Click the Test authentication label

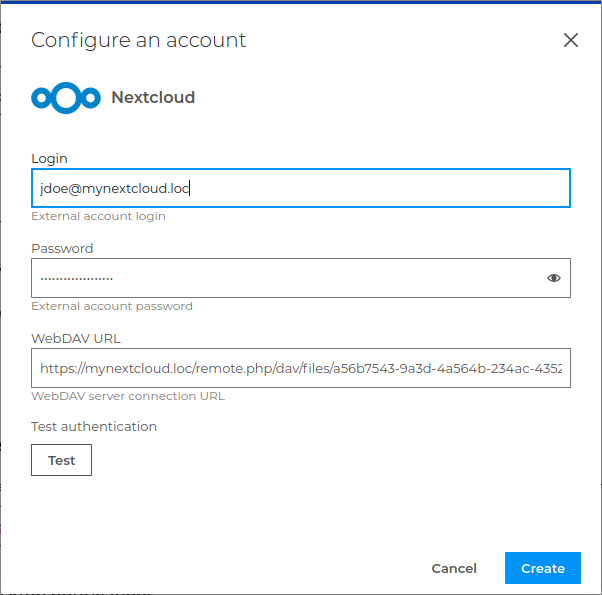pyautogui.click(x=94, y=426)
